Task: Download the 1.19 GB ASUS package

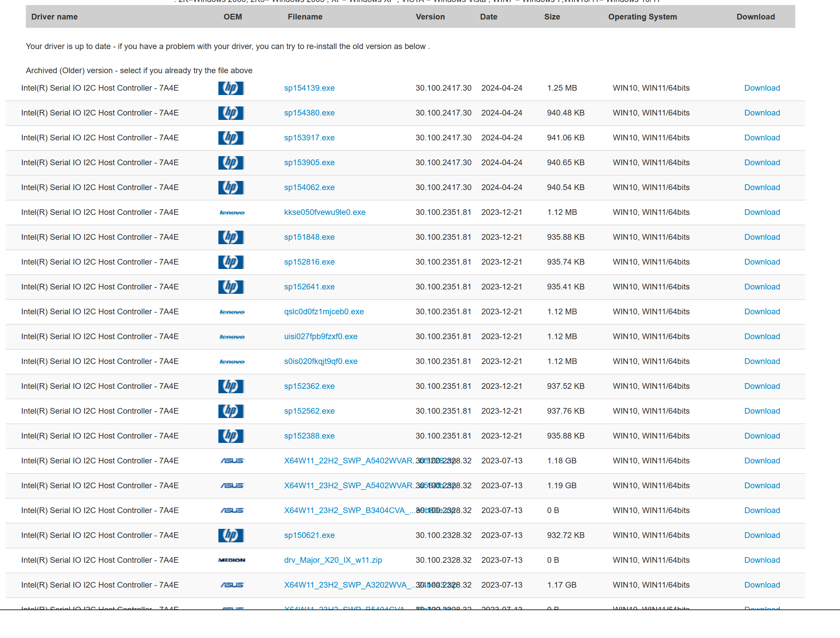Action: coord(762,486)
